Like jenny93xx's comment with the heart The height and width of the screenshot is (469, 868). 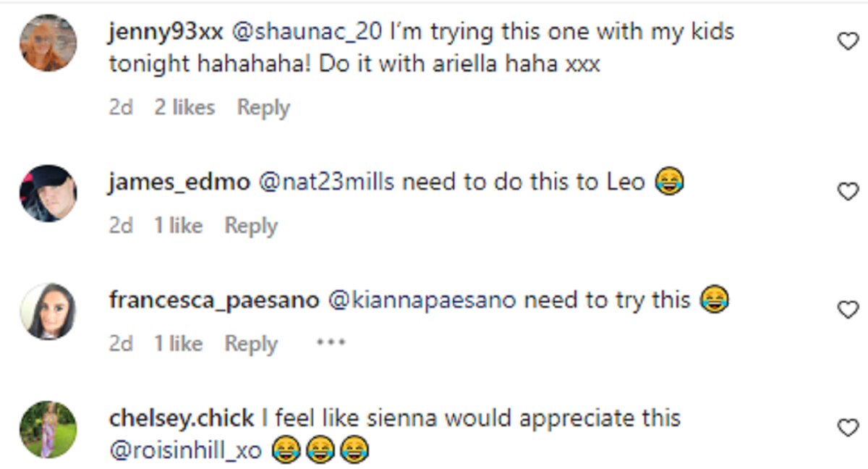[x=847, y=42]
